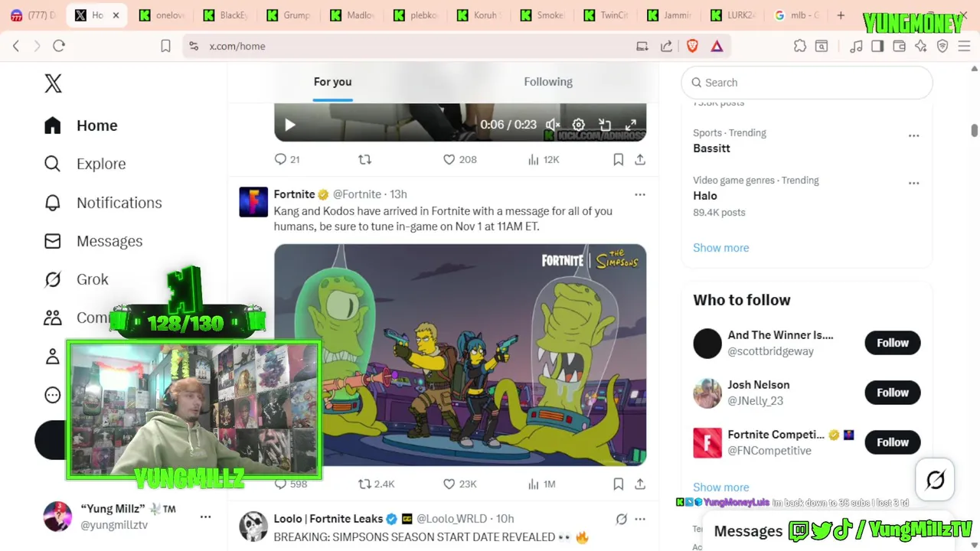Image resolution: width=980 pixels, height=551 pixels.
Task: Open Brave Wallet icon in toolbar
Action: tap(899, 46)
